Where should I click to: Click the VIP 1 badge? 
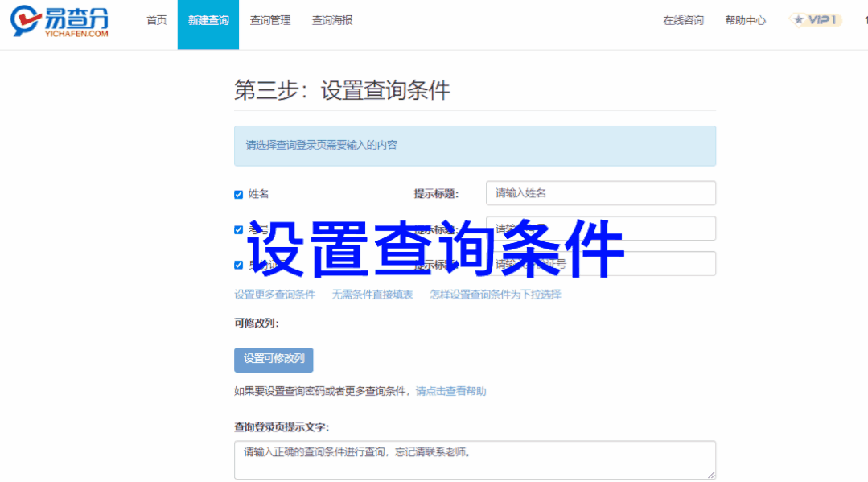point(815,20)
